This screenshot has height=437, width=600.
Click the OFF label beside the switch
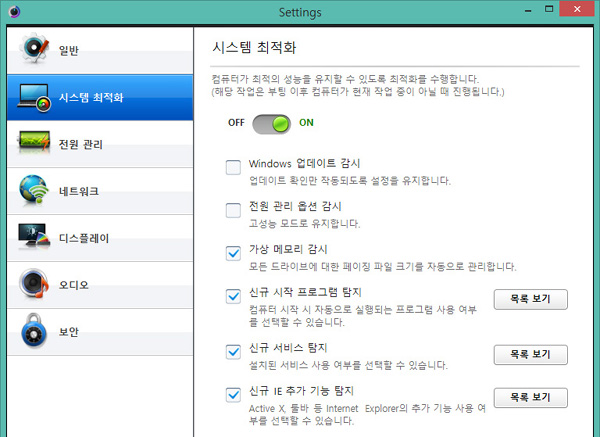pyautogui.click(x=236, y=122)
